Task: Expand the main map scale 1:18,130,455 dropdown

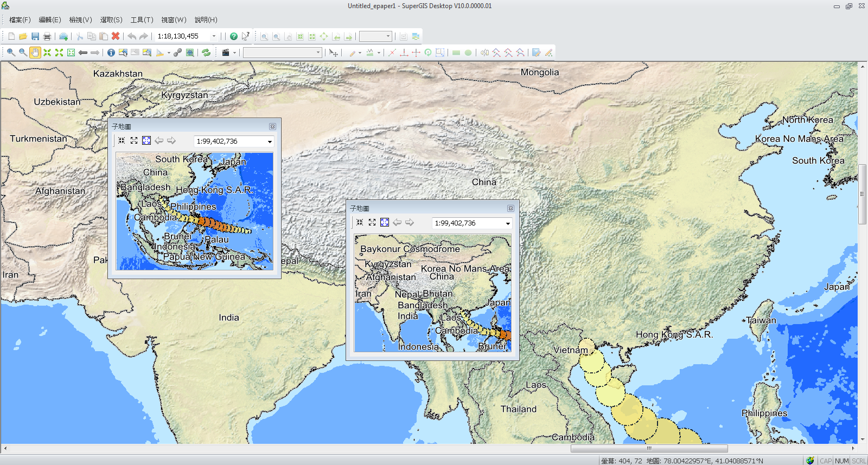Action: pyautogui.click(x=214, y=36)
